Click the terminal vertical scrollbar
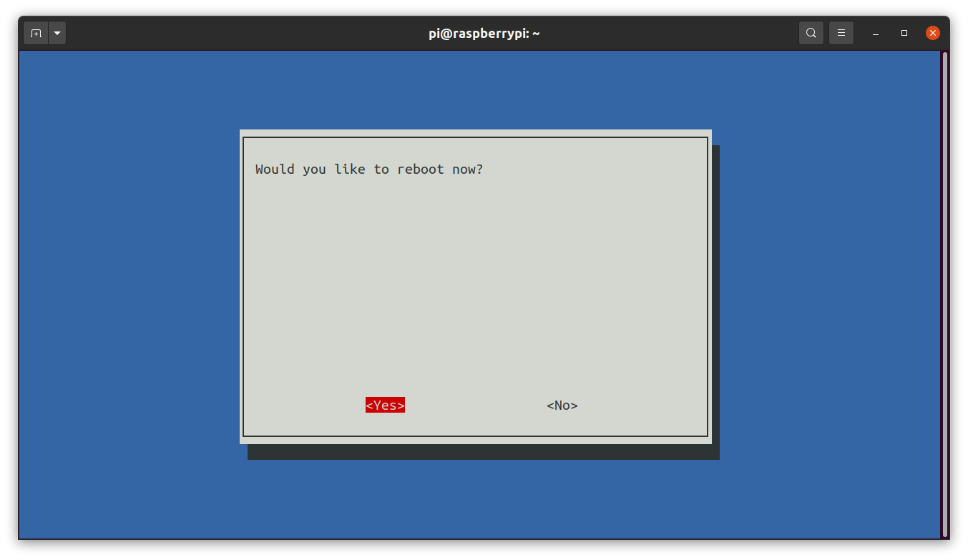 pos(944,294)
